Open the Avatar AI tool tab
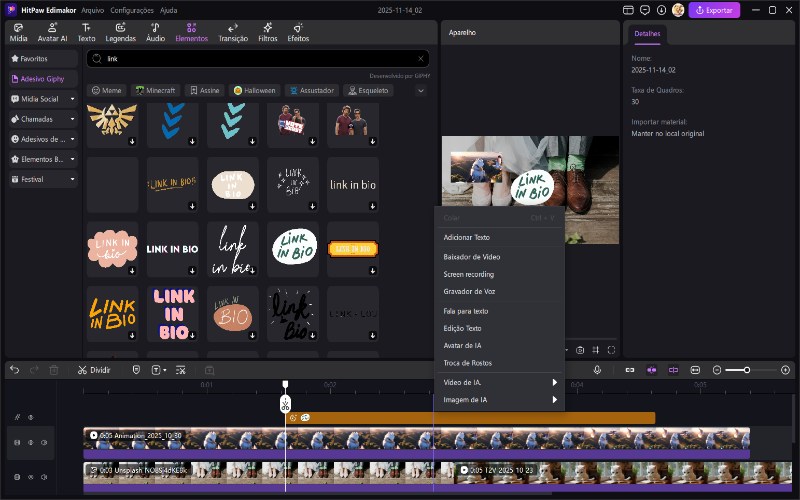The height and width of the screenshot is (500, 800). coord(51,32)
